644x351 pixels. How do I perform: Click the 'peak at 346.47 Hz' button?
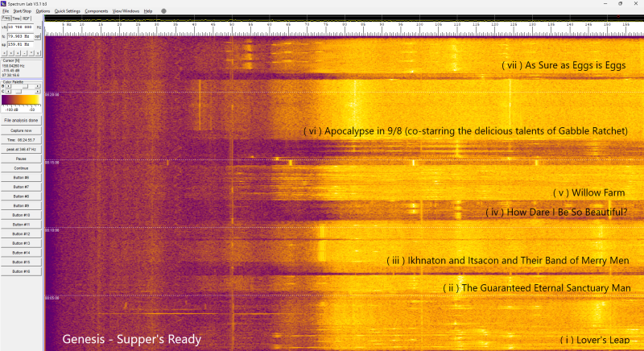[x=21, y=150]
